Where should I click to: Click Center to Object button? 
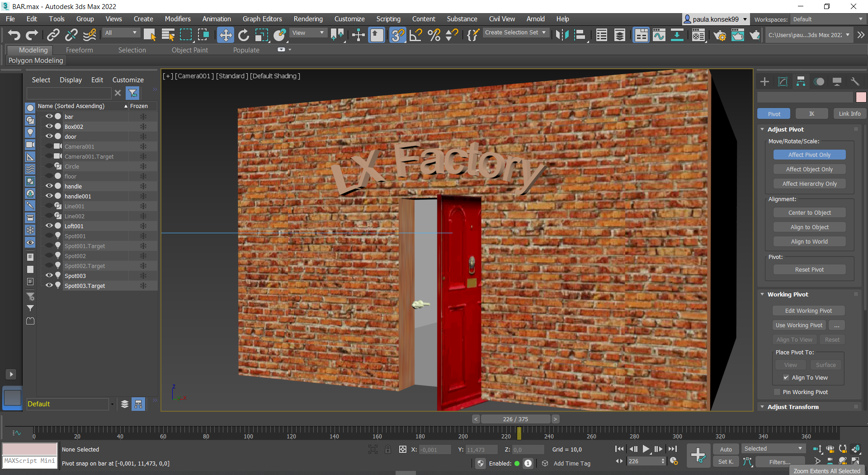[809, 212]
